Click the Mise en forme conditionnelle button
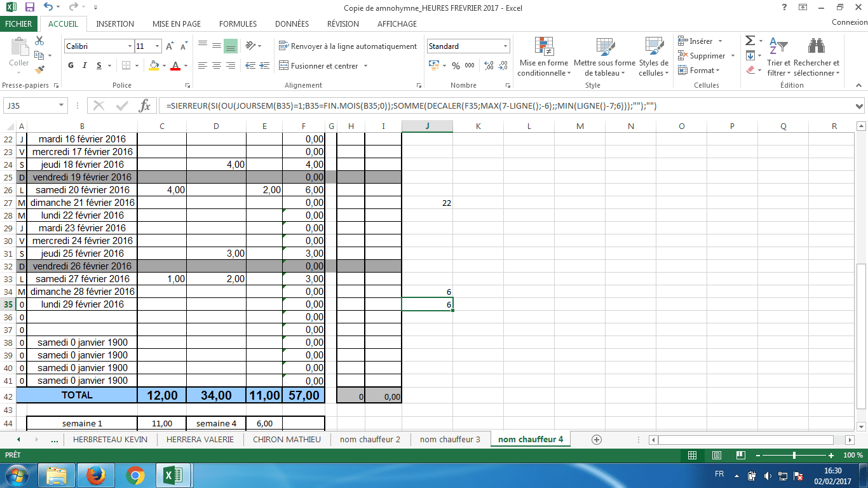 [x=543, y=57]
